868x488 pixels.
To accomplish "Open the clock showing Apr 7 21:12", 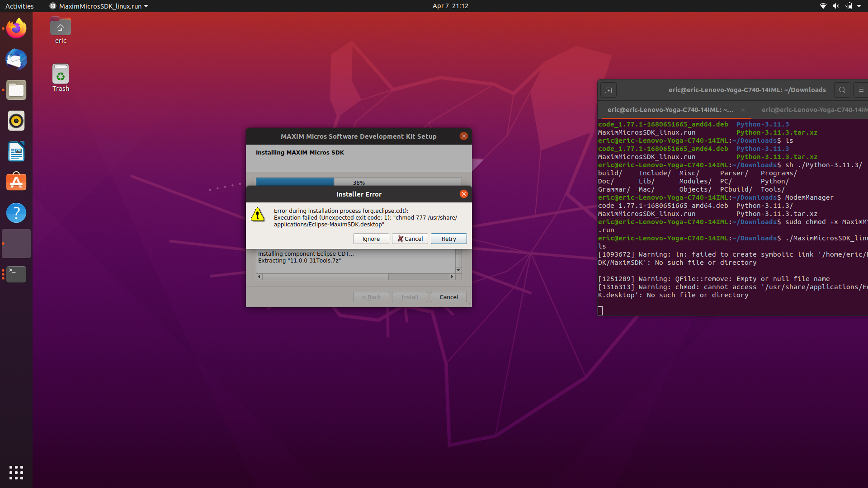I will pos(450,6).
